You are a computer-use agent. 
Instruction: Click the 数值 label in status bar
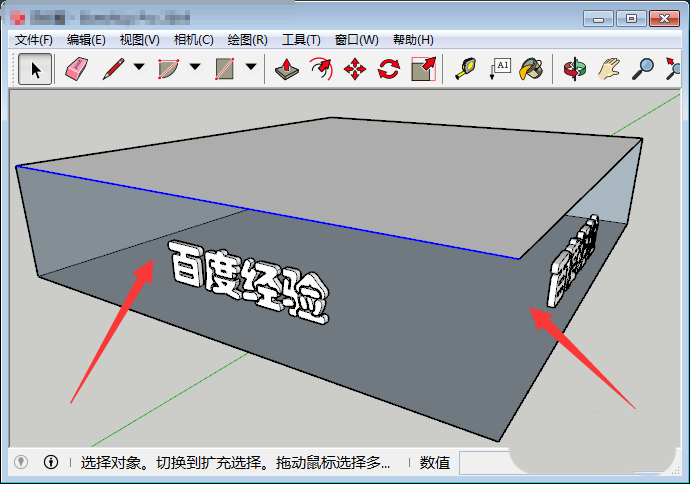(x=435, y=462)
